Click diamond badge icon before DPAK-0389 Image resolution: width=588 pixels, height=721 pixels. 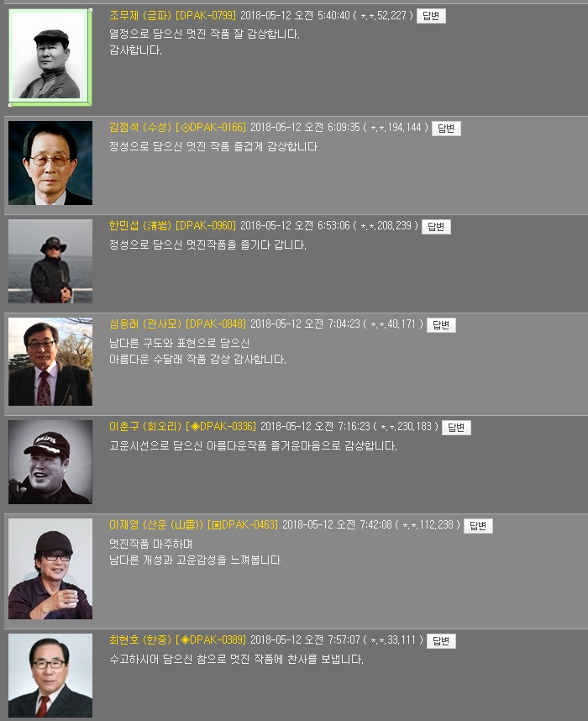pyautogui.click(x=186, y=640)
